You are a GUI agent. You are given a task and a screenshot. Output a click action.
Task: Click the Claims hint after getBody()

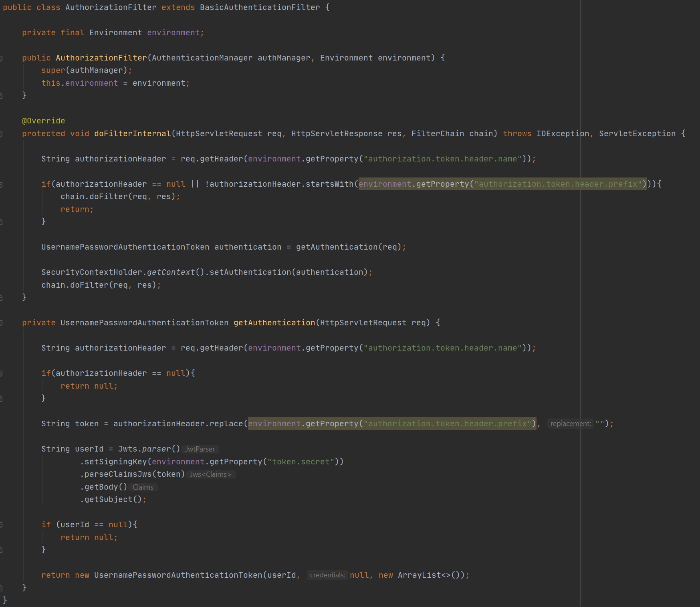click(x=143, y=487)
